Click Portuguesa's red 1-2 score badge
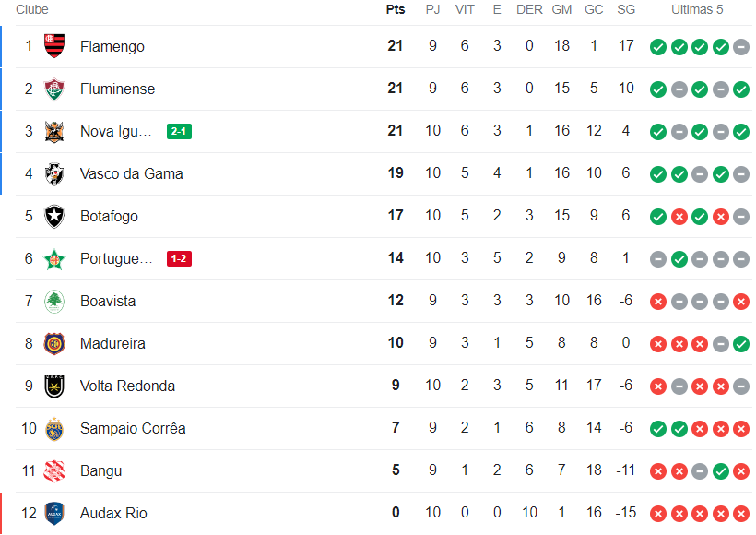 click(x=179, y=259)
